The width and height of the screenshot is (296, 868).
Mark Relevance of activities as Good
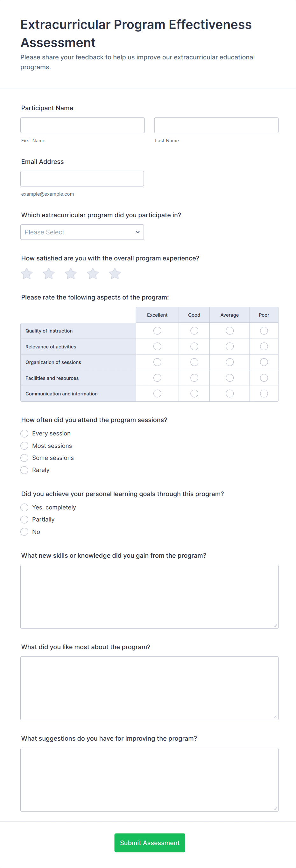194,347
